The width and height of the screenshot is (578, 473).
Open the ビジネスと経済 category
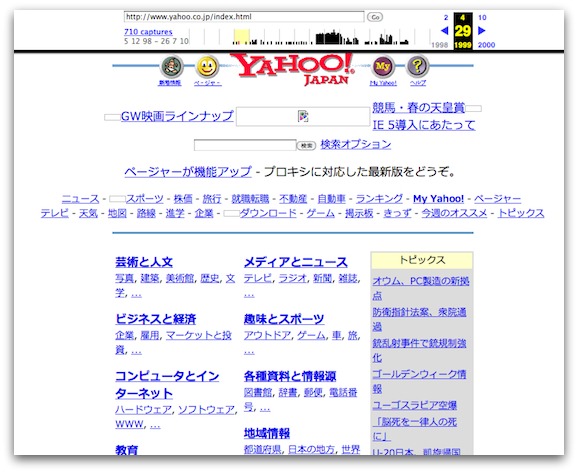pos(156,319)
